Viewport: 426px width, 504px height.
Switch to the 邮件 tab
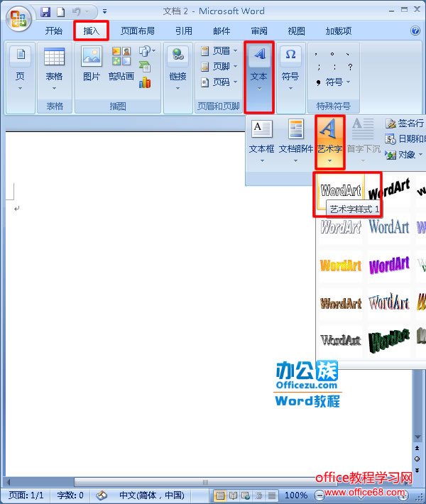222,31
